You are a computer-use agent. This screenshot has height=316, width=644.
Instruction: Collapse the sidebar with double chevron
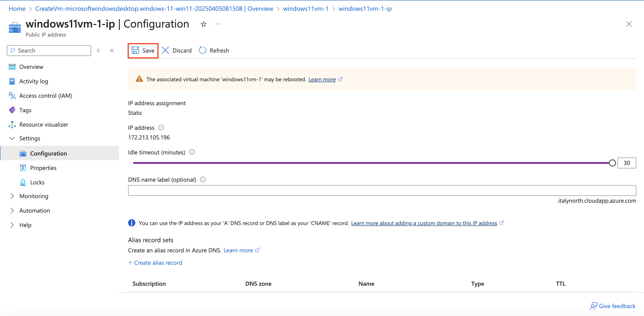pyautogui.click(x=112, y=51)
